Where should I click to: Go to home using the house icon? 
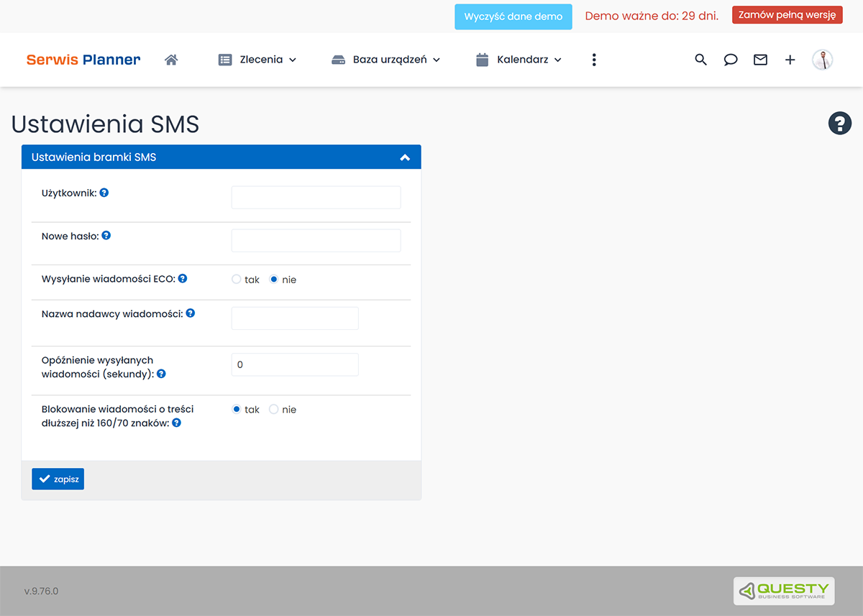click(171, 60)
